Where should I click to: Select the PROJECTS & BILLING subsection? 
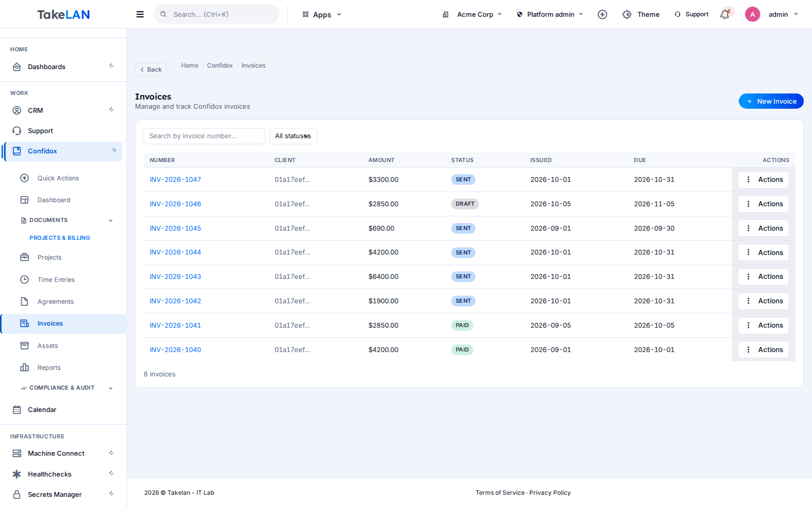(59, 238)
